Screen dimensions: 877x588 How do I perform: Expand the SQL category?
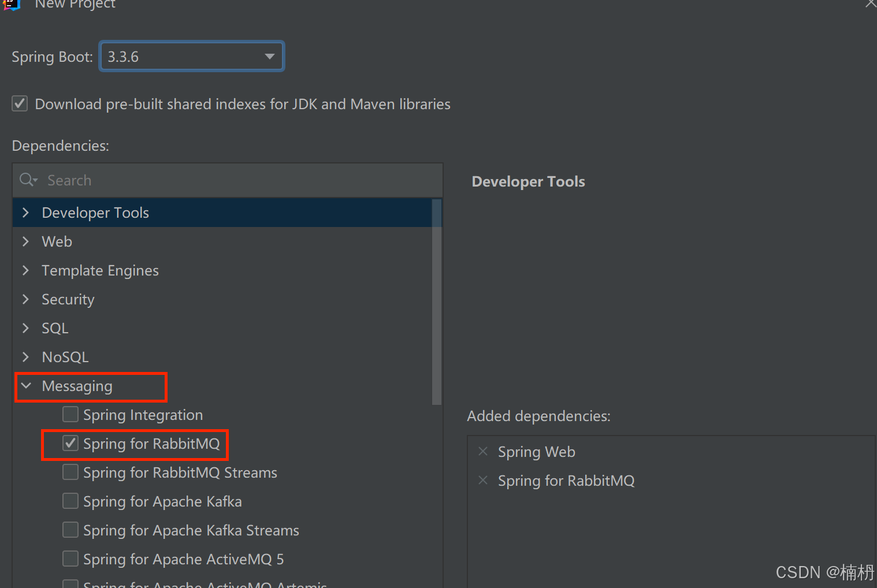coord(25,328)
